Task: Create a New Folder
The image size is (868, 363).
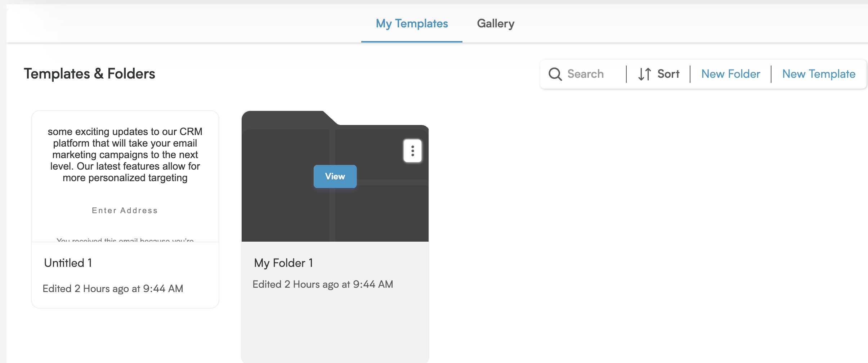Action: point(730,74)
